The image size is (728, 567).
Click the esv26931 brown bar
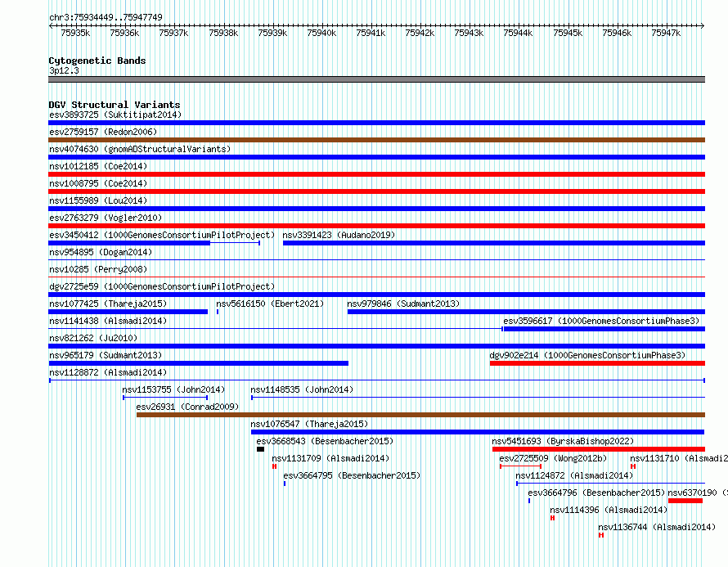click(x=420, y=415)
